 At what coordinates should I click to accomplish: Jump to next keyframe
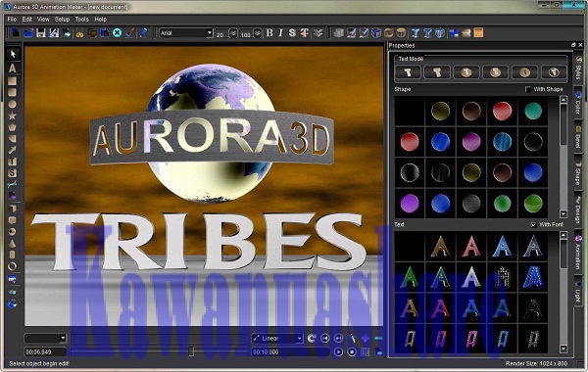coord(338,339)
